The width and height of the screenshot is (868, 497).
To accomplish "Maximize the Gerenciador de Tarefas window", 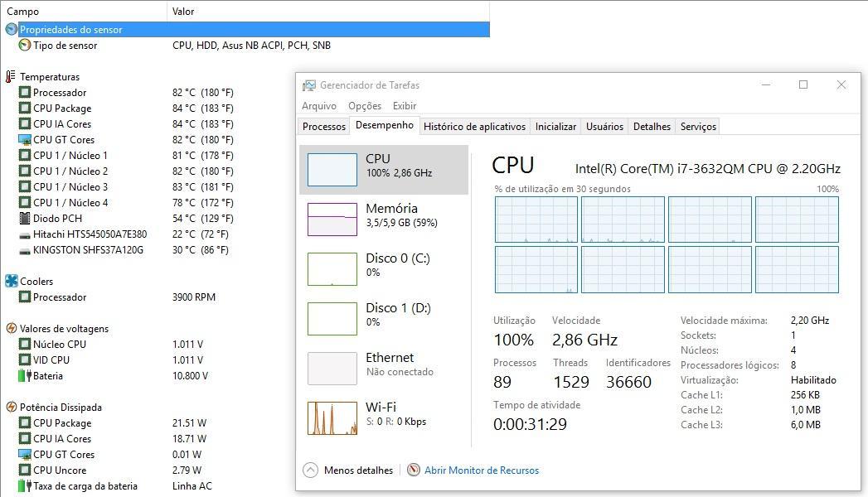I will tap(803, 84).
